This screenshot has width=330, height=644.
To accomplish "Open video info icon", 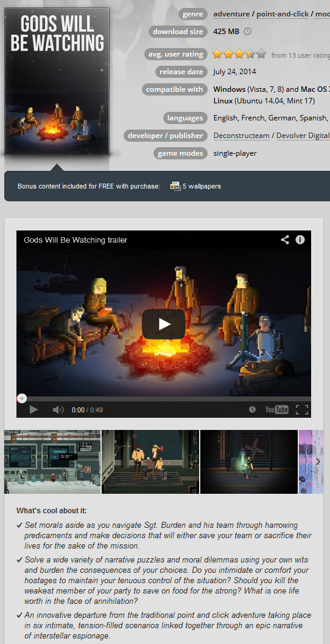I will pyautogui.click(x=300, y=240).
